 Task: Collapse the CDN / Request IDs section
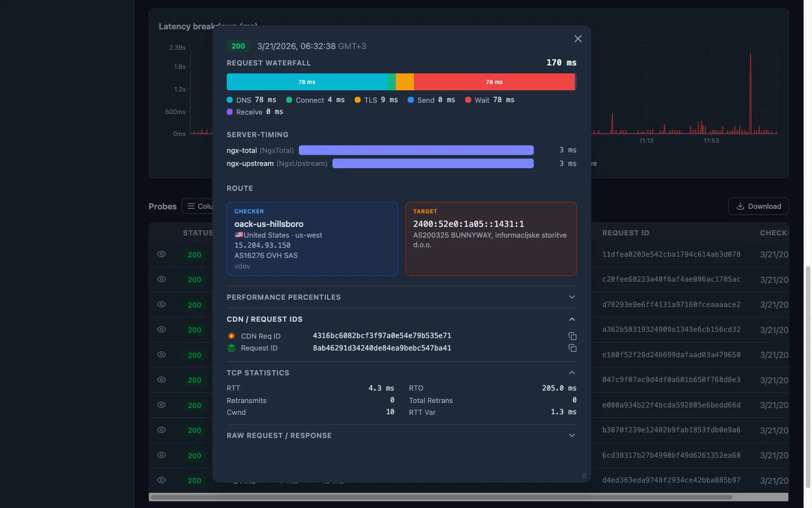(x=572, y=319)
